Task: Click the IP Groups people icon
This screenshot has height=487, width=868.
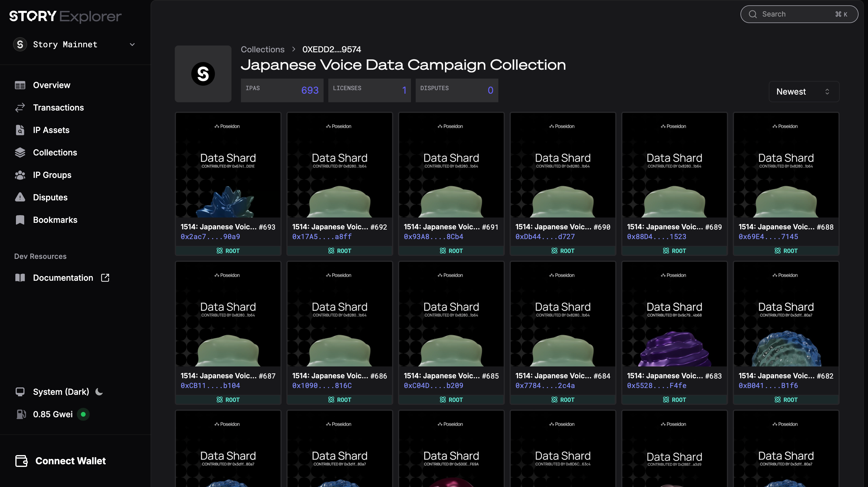Action: [20, 175]
